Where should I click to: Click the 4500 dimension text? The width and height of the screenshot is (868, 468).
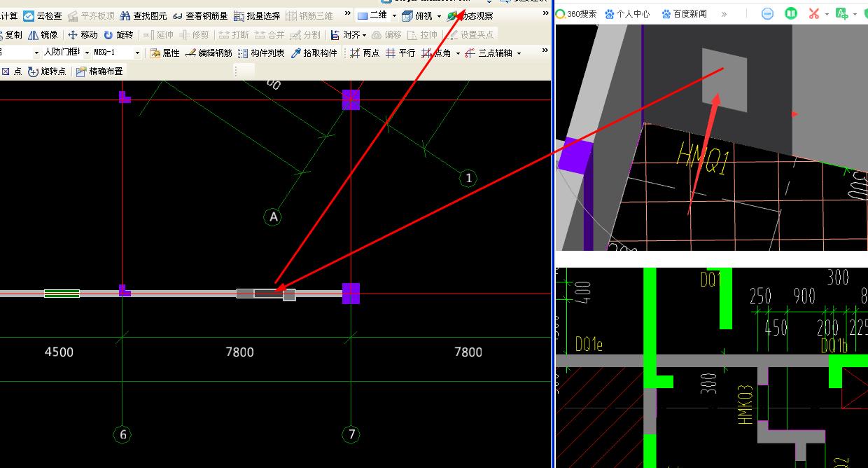point(59,352)
